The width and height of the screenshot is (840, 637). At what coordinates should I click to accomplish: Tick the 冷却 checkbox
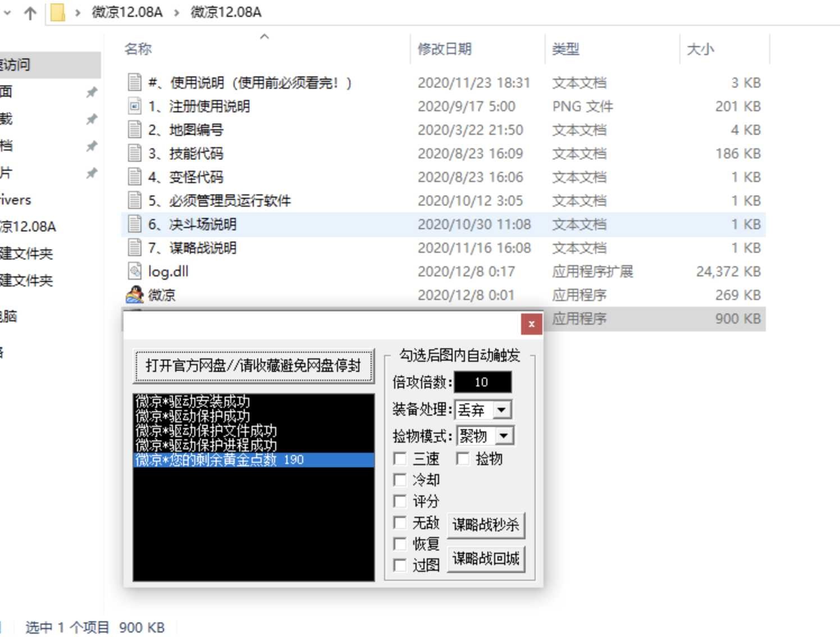coord(400,480)
